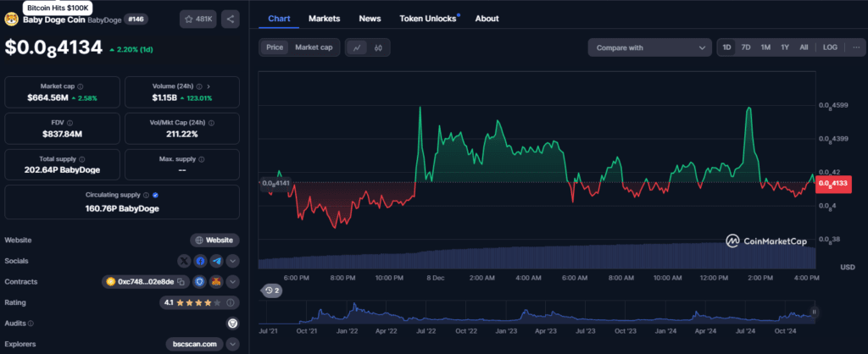Select the Price chart toggle
Viewport: 868px width, 354px height.
275,47
